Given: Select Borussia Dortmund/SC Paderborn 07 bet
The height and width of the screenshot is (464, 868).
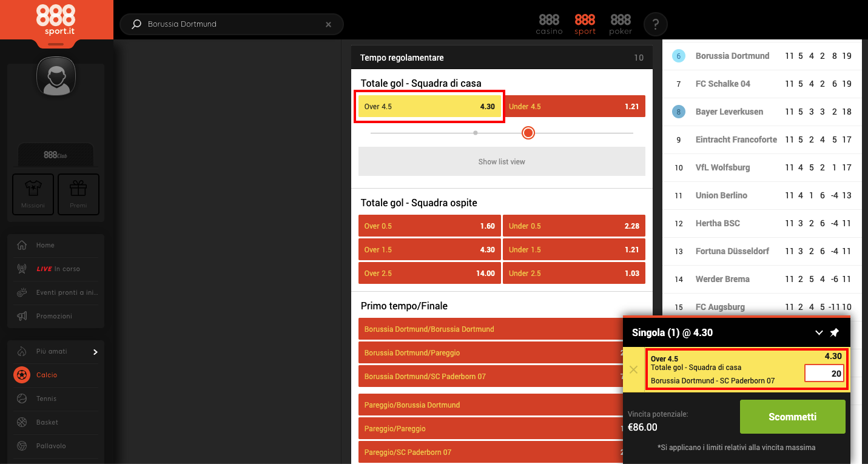Looking at the screenshot, I should click(491, 376).
